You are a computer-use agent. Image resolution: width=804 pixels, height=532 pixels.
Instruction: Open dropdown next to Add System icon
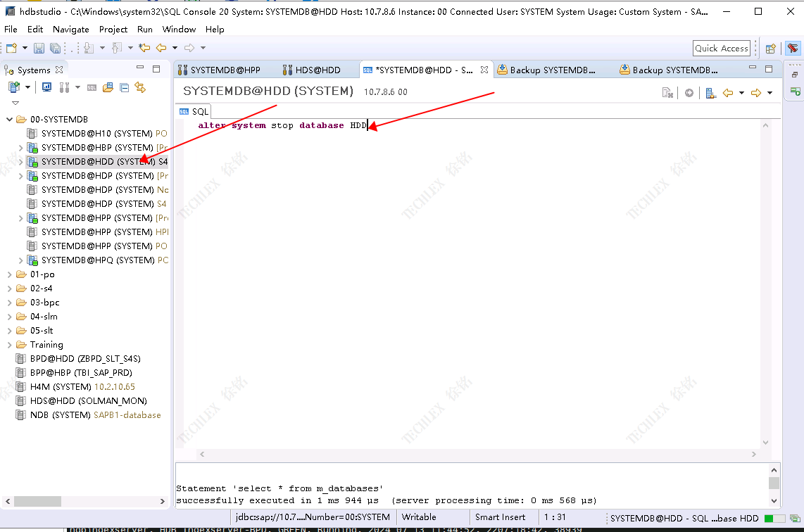pos(28,87)
